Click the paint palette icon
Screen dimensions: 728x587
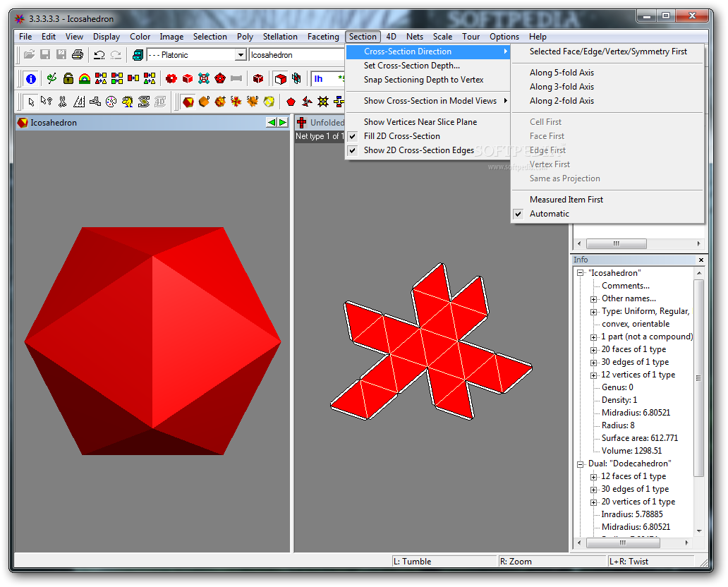[111, 102]
